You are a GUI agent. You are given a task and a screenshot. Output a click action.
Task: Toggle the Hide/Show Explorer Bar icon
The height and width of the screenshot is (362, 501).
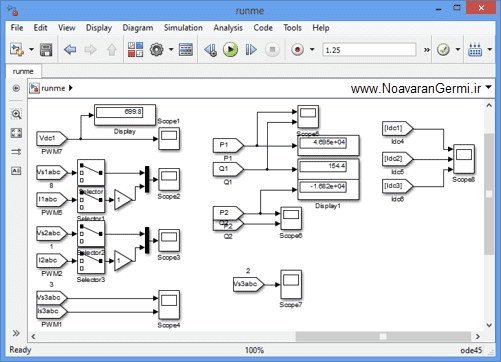[16, 88]
